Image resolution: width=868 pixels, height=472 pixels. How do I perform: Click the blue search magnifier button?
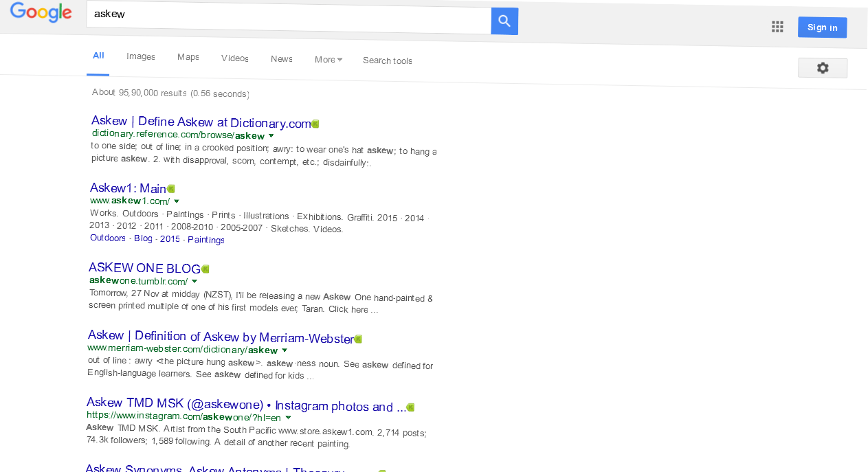504,21
